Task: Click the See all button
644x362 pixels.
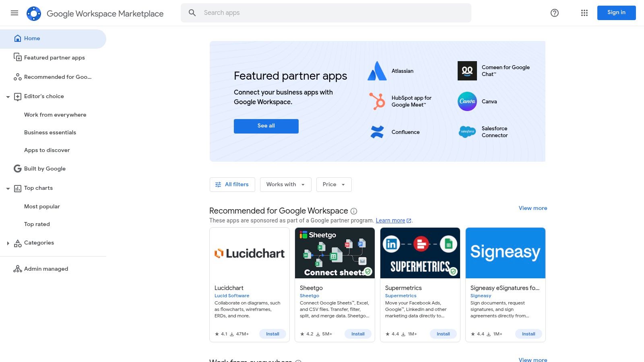Action: 266,126
